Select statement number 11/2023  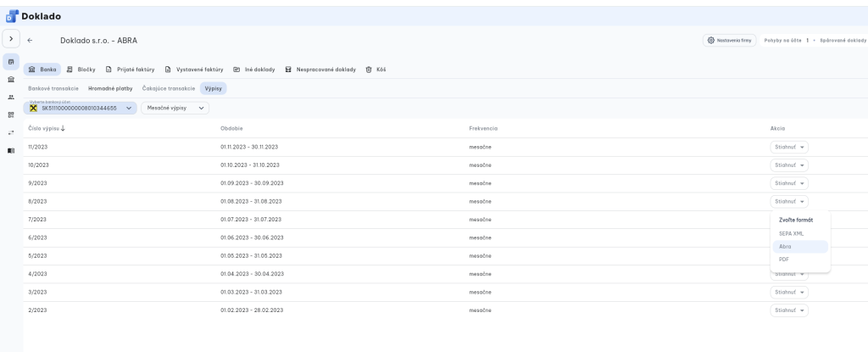coord(37,147)
